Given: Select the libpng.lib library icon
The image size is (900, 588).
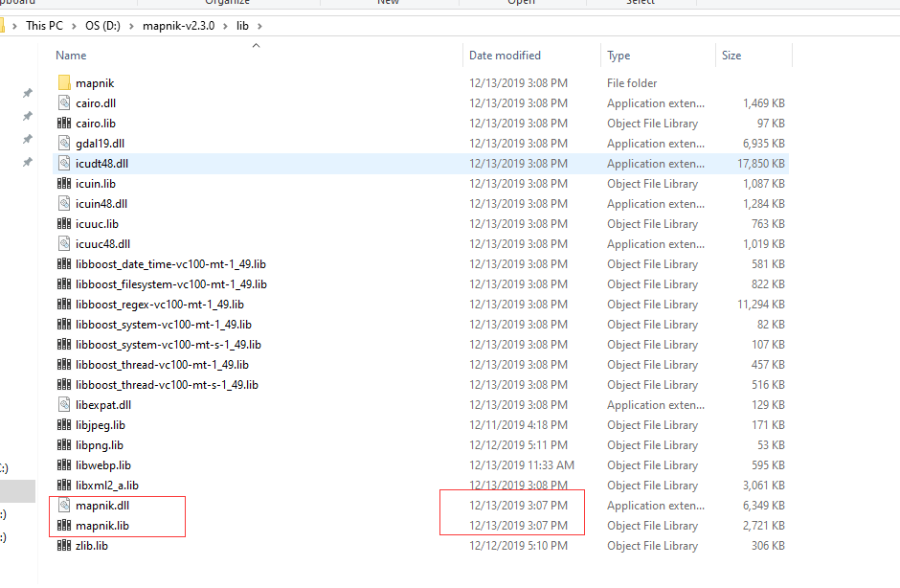Looking at the screenshot, I should pos(62,444).
